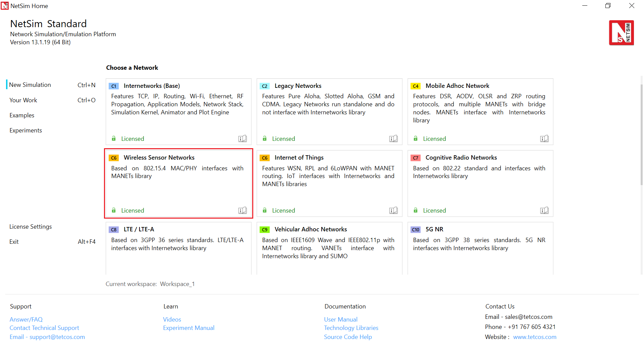644x342 pixels.
Task: Open help book icon for Internet of Things
Action: [393, 210]
